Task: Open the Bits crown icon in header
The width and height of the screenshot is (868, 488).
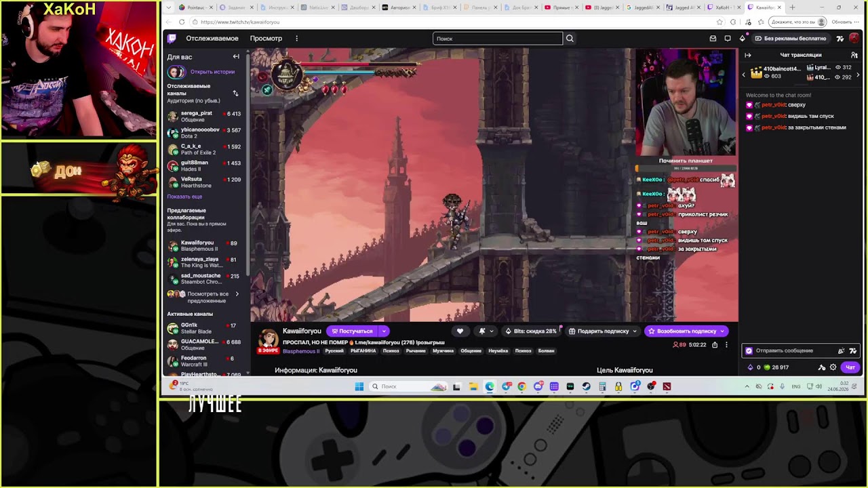Action: coord(742,39)
